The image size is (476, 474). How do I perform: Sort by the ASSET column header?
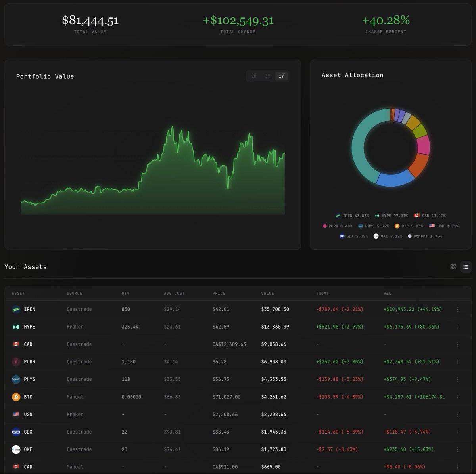(x=18, y=294)
